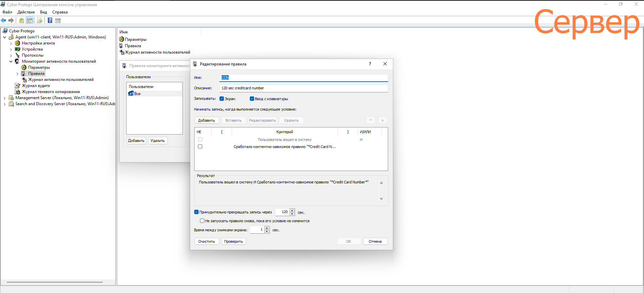Click the Журнал активности пользователей tree icon
The image size is (644, 293).
(x=24, y=80)
